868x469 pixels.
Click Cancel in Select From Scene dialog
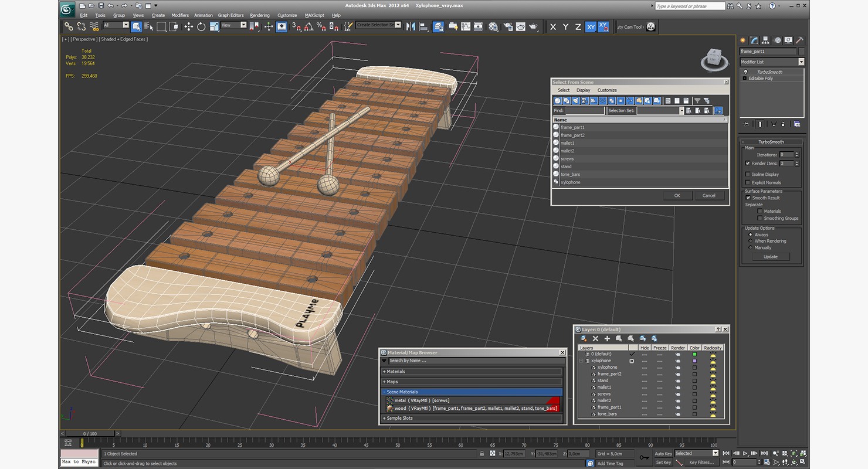pyautogui.click(x=709, y=195)
